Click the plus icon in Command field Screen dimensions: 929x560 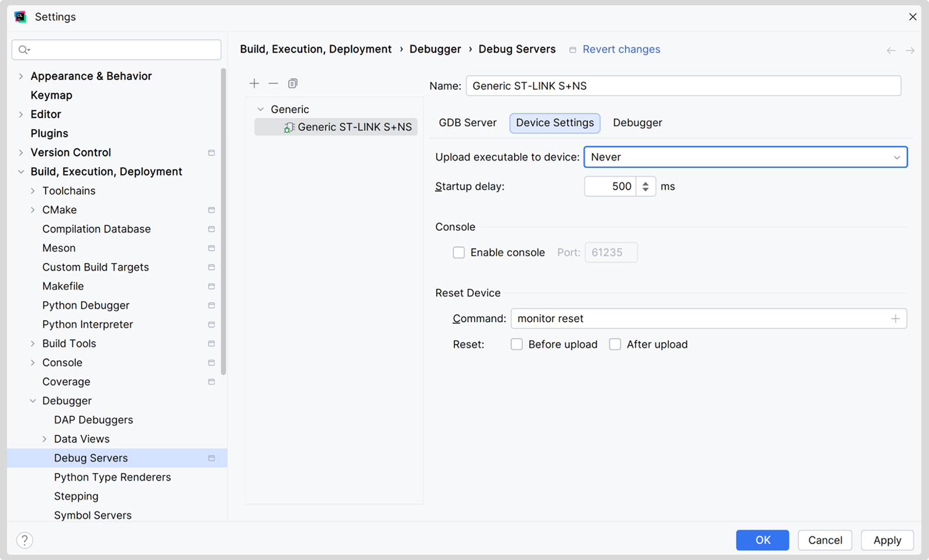[895, 319]
